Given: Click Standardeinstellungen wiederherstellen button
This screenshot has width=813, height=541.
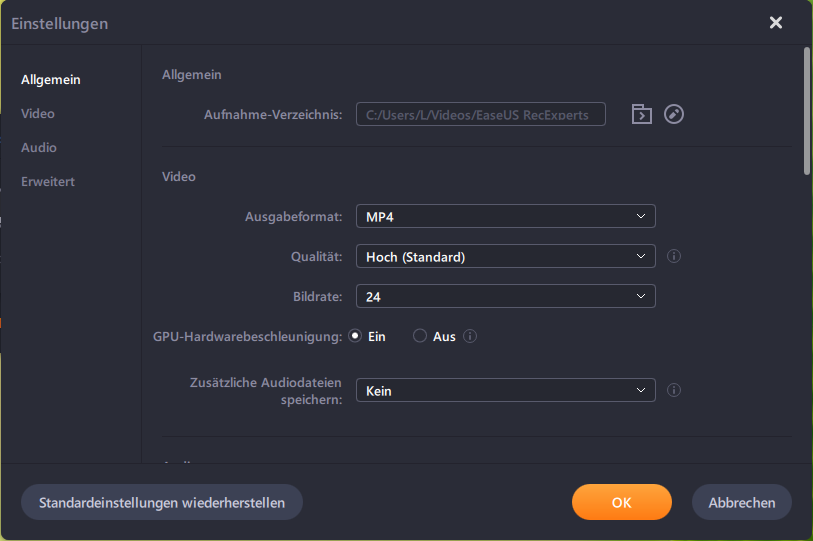Looking at the screenshot, I should click(162, 502).
